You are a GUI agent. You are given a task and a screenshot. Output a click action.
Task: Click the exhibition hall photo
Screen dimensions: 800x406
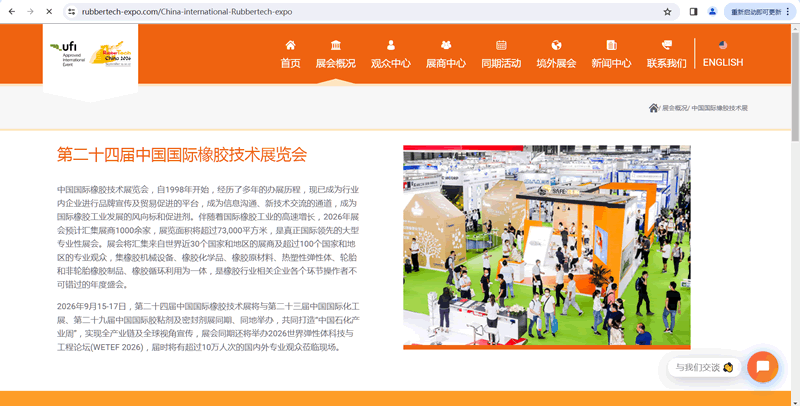[x=546, y=247]
